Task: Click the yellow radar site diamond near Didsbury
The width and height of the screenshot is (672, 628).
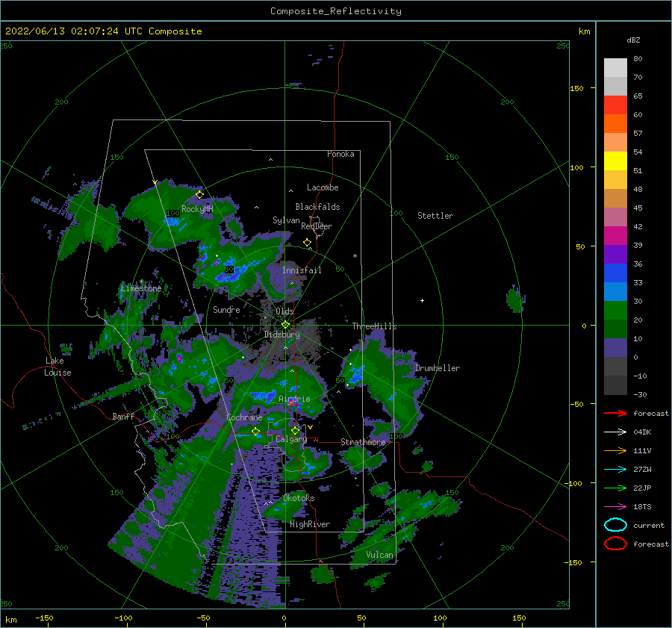Action: click(285, 325)
